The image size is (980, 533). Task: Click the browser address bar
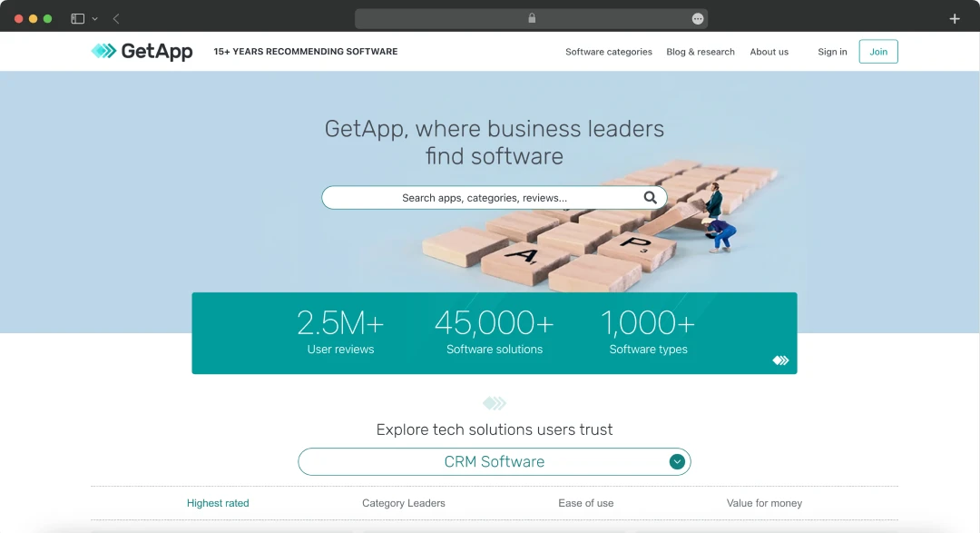[531, 19]
